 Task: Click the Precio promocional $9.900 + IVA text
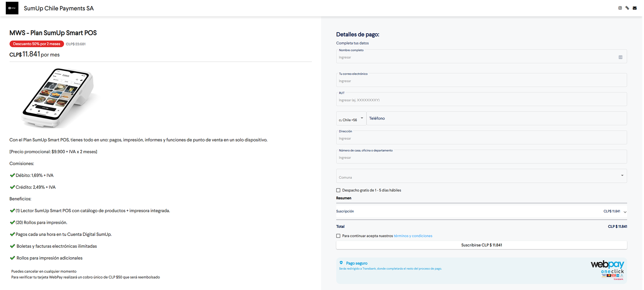tap(53, 152)
